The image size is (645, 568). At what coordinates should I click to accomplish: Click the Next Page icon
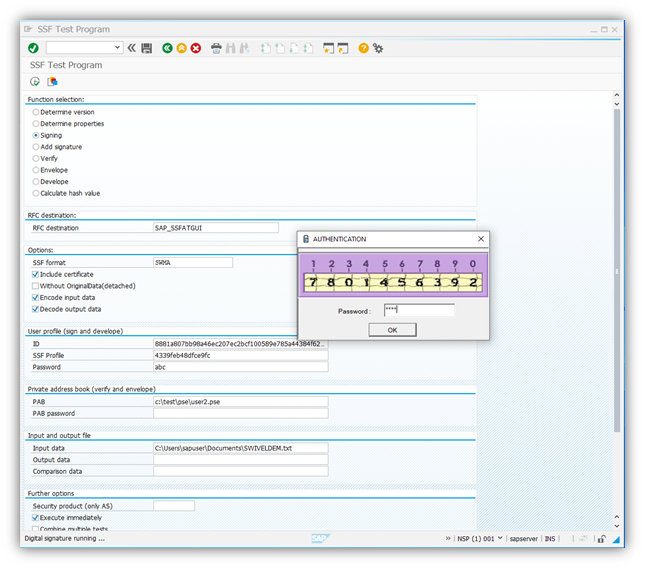[294, 48]
